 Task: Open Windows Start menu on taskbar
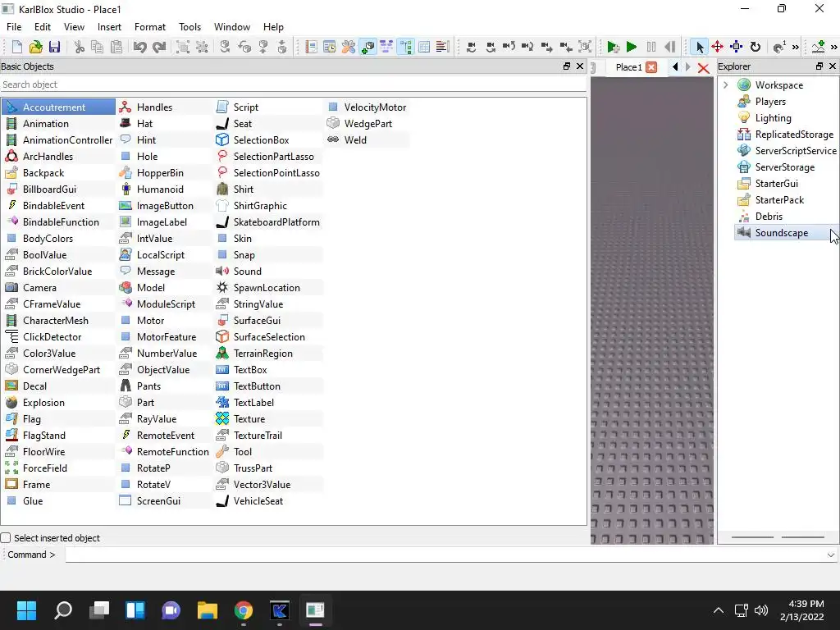pyautogui.click(x=26, y=610)
